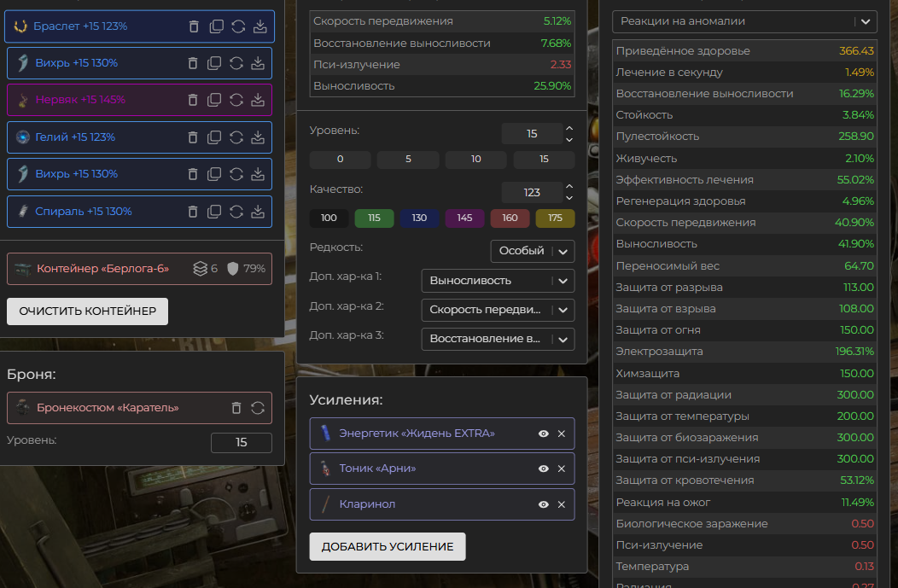Duplicate the Червяк +15 145% artifact
Viewport: 898px width, 588px height.
pyautogui.click(x=216, y=100)
